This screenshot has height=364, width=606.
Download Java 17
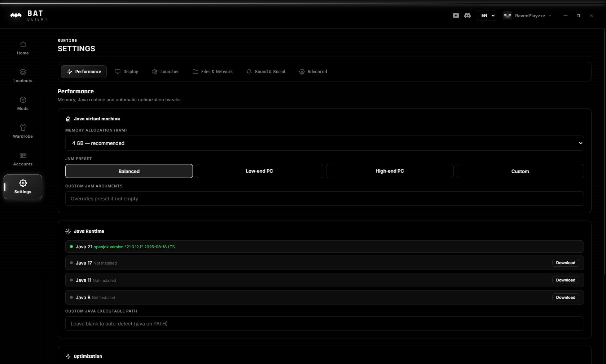point(566,263)
